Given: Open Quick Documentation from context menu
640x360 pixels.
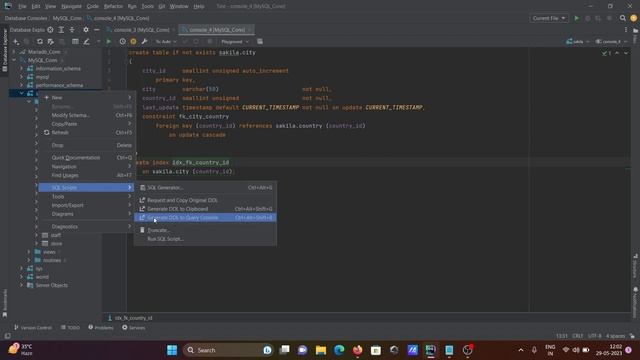Looking at the screenshot, I should pyautogui.click(x=87, y=158).
